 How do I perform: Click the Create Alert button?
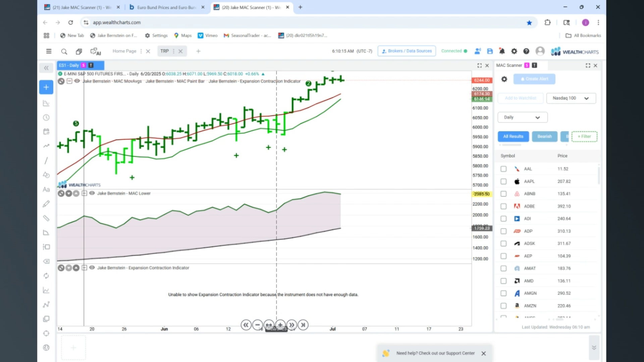(534, 79)
